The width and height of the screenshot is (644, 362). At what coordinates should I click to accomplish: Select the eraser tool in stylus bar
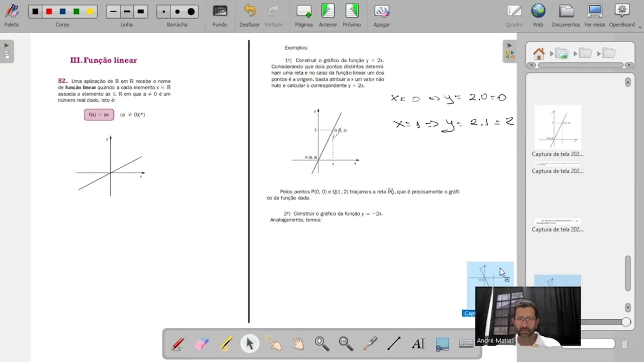(201, 344)
